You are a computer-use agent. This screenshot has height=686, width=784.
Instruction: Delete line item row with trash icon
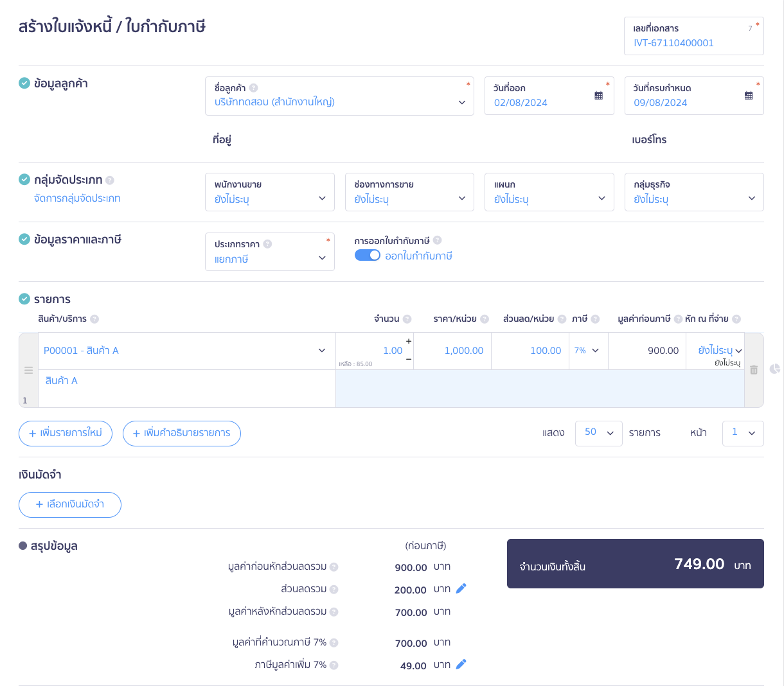(754, 370)
